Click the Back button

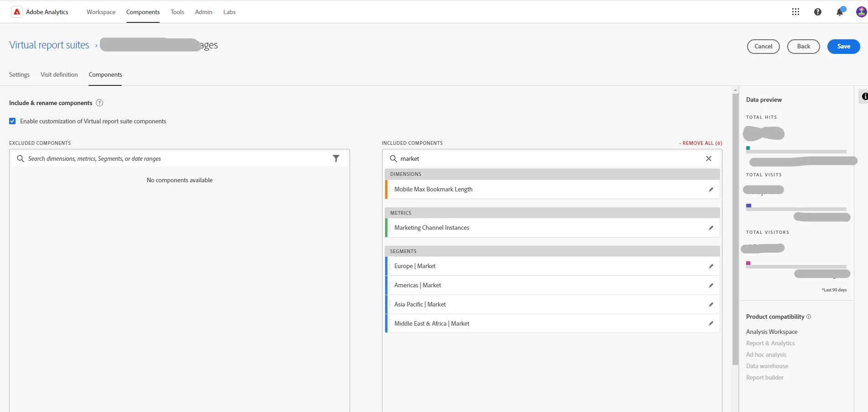pyautogui.click(x=804, y=46)
